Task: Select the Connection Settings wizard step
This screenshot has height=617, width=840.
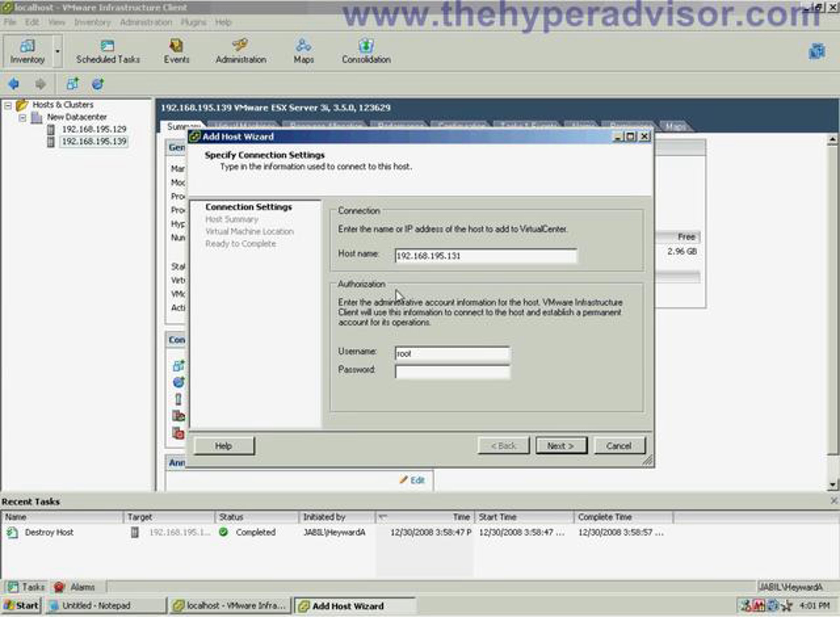Action: [x=249, y=207]
